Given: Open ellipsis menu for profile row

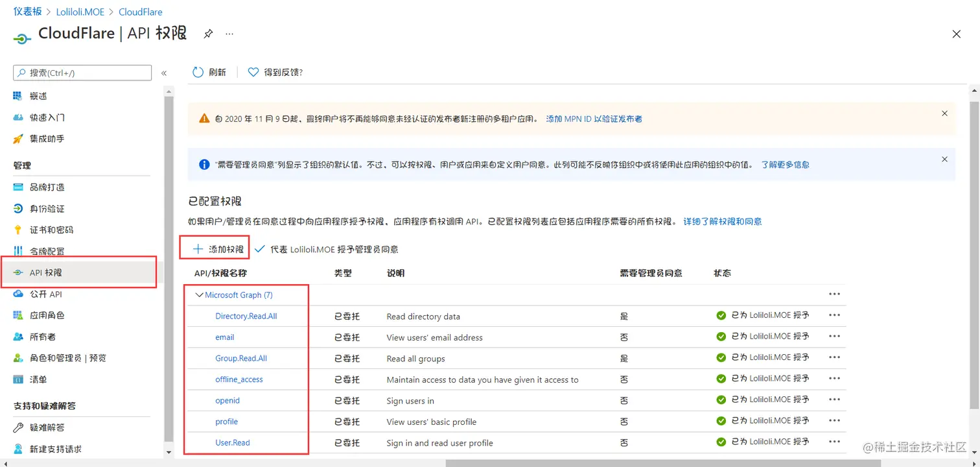Looking at the screenshot, I should point(835,421).
